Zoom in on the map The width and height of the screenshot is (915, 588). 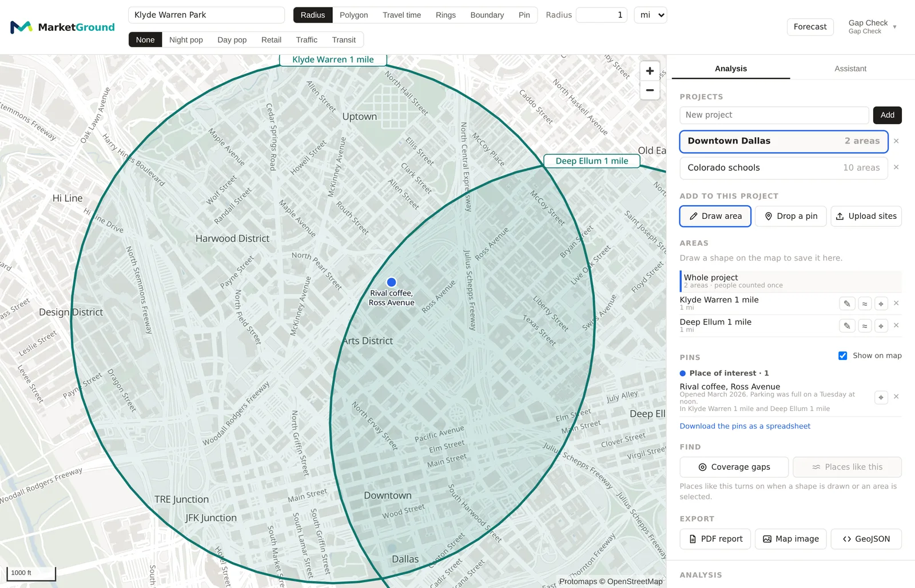tap(650, 71)
